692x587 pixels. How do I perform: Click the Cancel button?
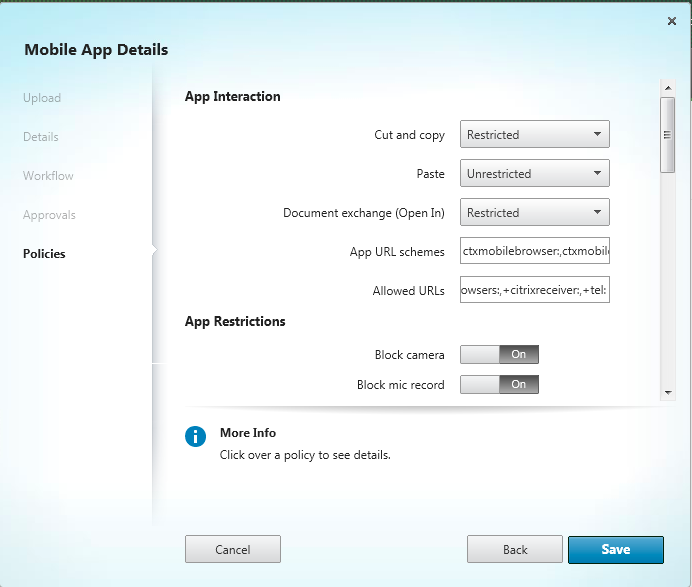(233, 550)
